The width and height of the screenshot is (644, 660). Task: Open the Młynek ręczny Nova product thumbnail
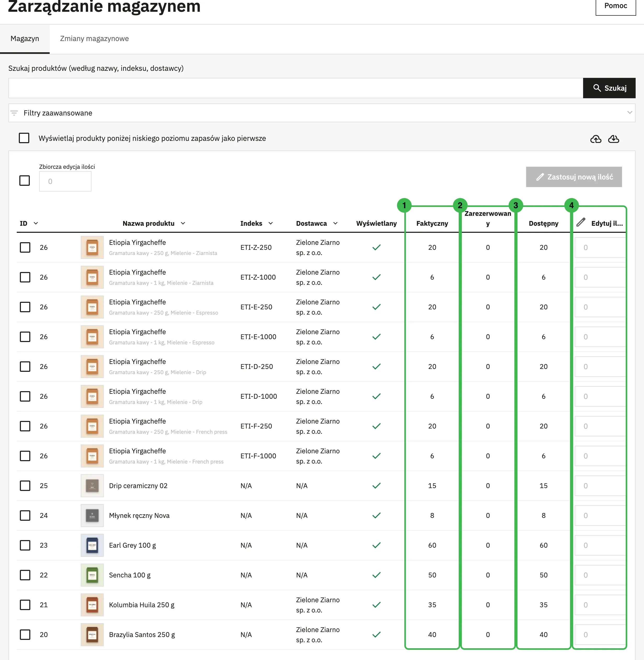[92, 515]
